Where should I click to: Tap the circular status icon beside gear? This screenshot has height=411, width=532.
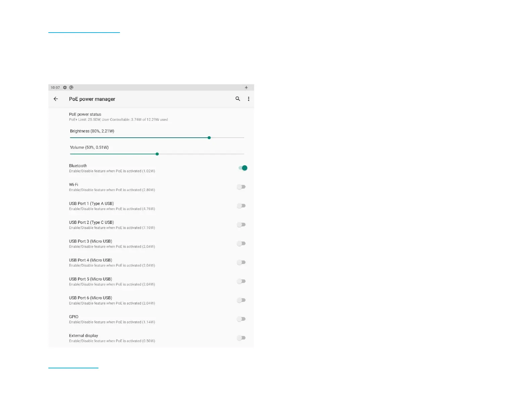pyautogui.click(x=71, y=88)
